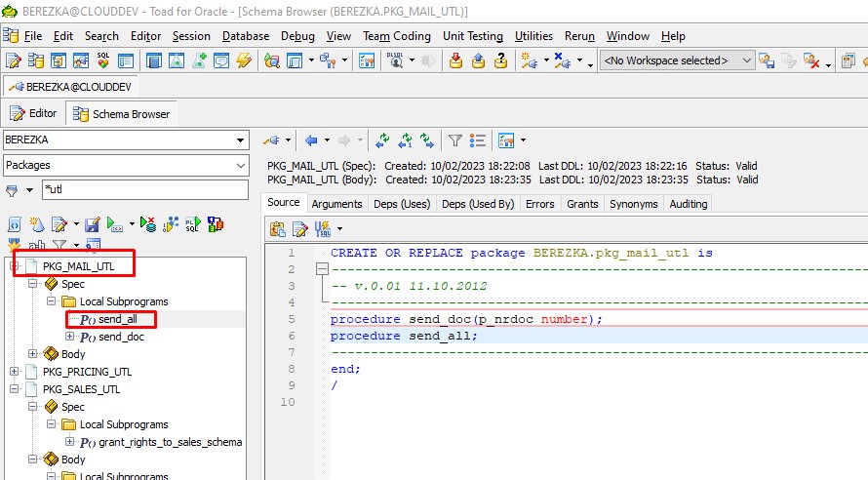Image resolution: width=868 pixels, height=480 pixels.
Task: Click the script icon in the left panel toolbar
Action: point(15,224)
